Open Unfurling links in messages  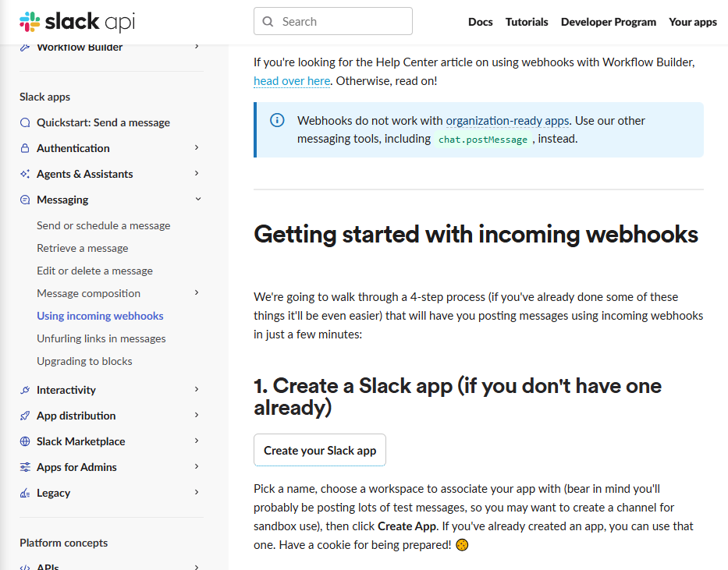(101, 338)
